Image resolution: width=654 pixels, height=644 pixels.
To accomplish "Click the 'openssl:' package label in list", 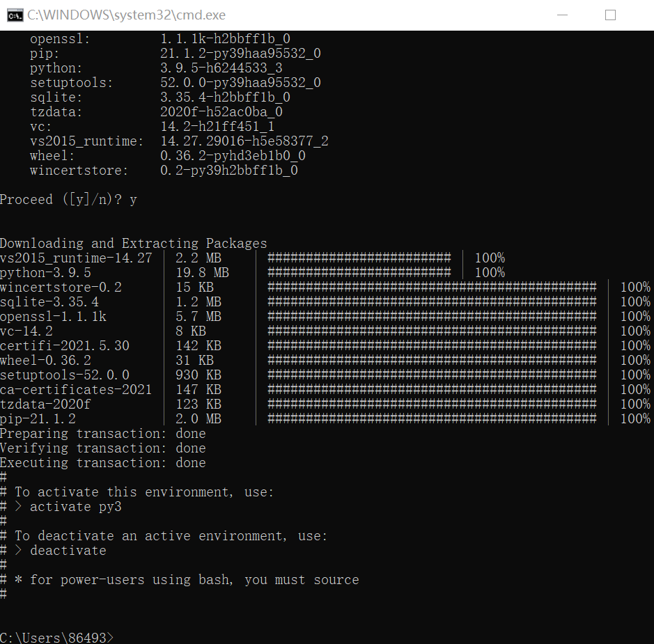I will [x=60, y=39].
